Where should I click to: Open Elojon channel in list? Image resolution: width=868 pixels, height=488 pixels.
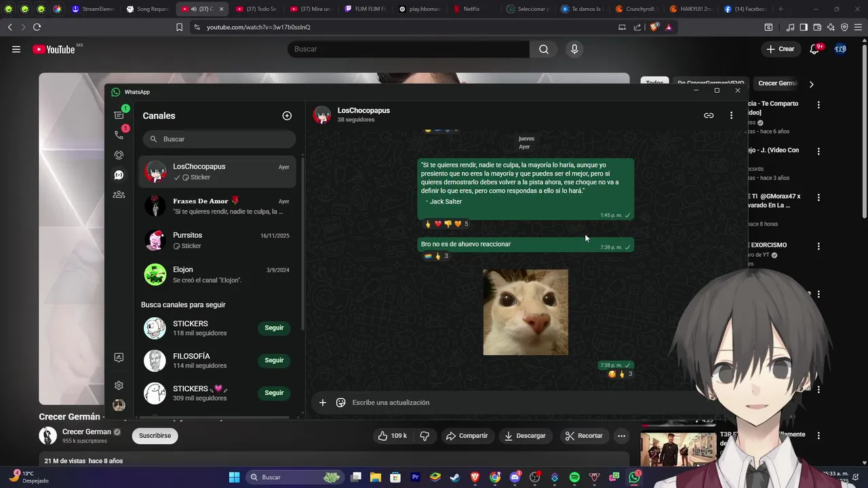(218, 274)
